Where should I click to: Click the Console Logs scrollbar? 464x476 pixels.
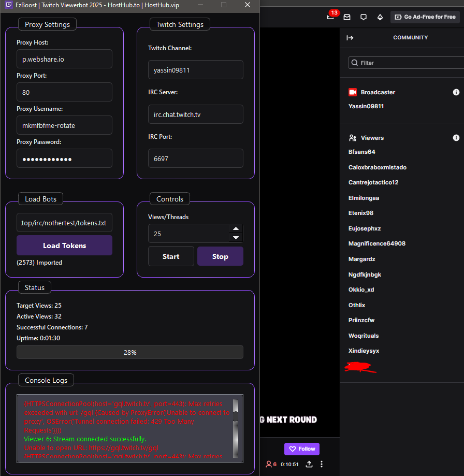pos(236,428)
